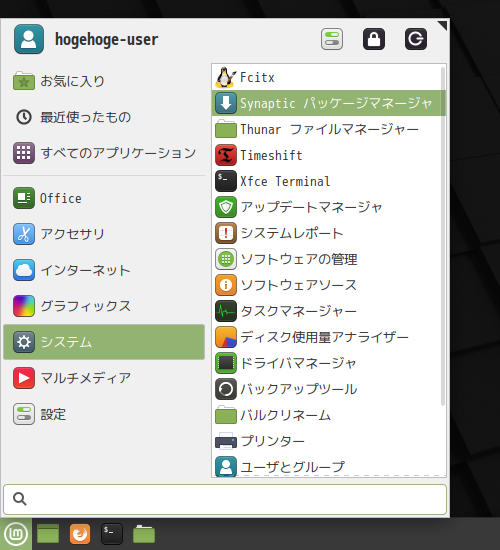Click the lock screen padlock icon

pyautogui.click(x=374, y=39)
